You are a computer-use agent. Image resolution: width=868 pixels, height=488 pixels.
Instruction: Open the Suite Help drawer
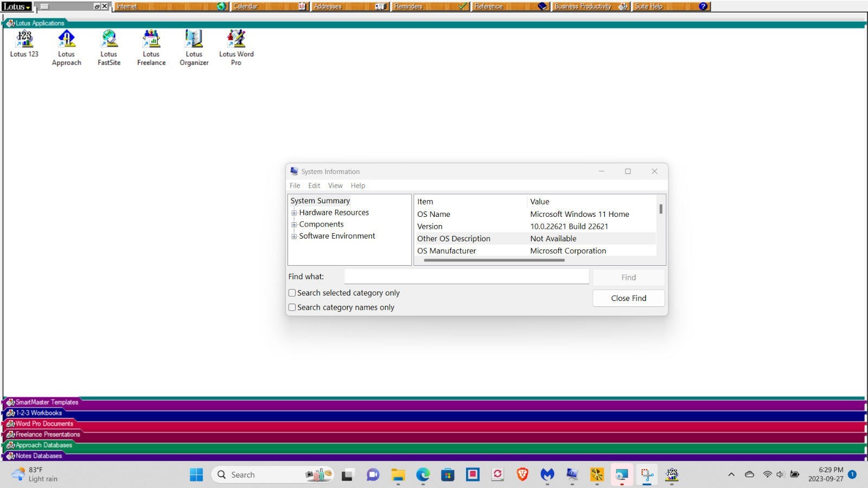(671, 7)
